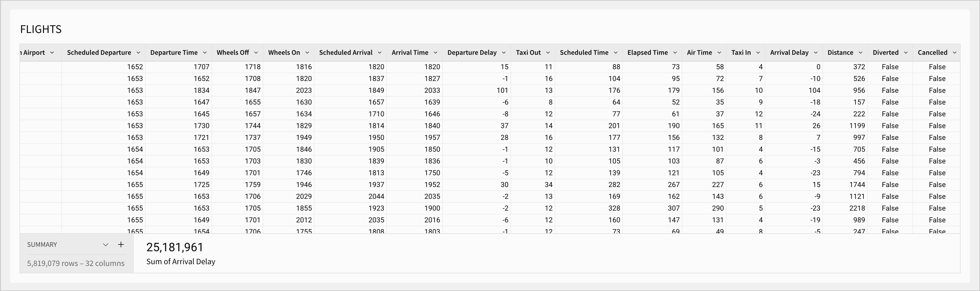Open Scheduled Departure column dropdown arrow
Image resolution: width=980 pixels, height=291 pixels.
[x=139, y=52]
